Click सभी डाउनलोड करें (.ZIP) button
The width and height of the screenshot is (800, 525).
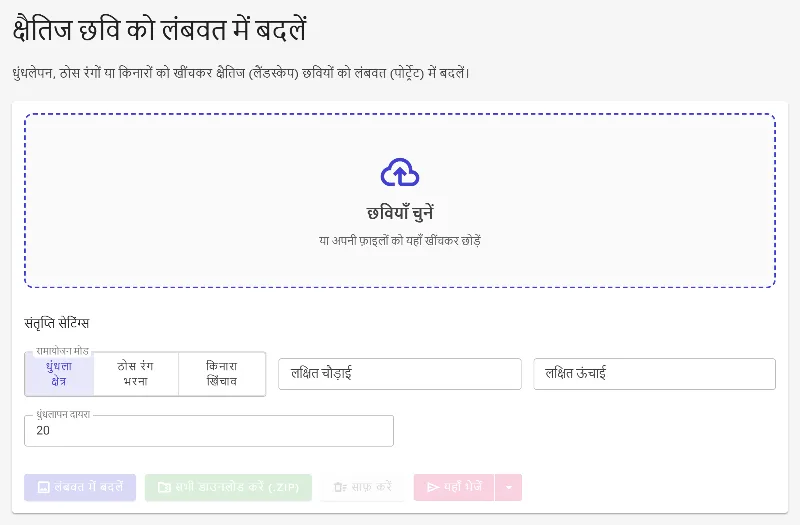point(228,487)
